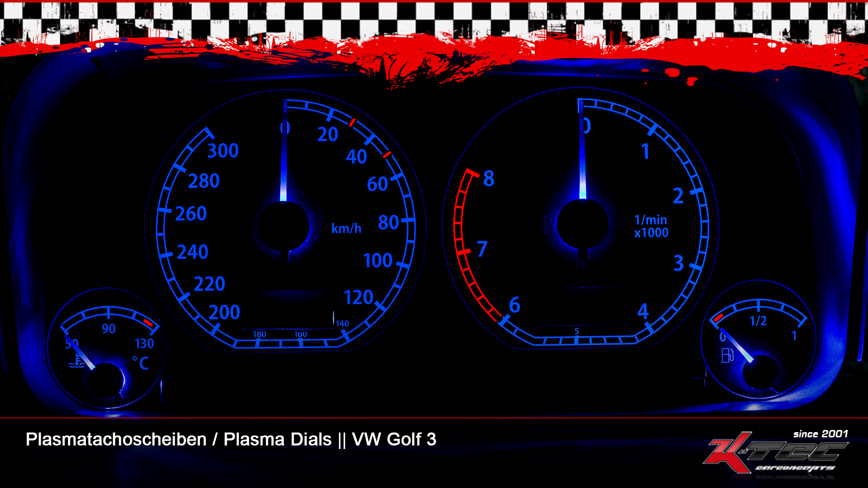Click the '220' speedometer marking
The width and height of the screenshot is (868, 488).
[x=209, y=284]
